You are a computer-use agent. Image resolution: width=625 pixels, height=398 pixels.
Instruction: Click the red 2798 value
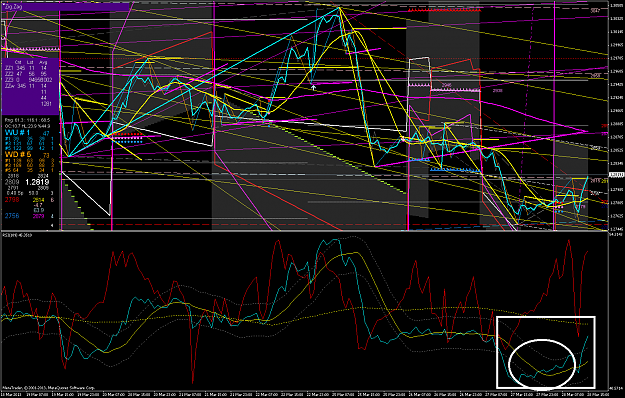12,200
